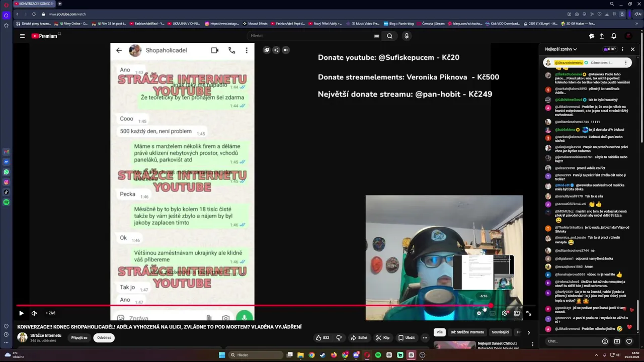Open new browser tab
The width and height of the screenshot is (644, 362).
coord(59,4)
